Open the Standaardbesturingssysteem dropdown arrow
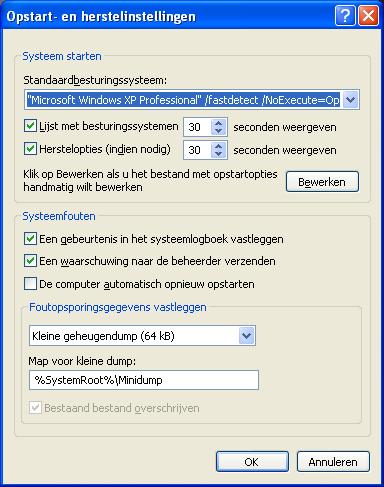The height and width of the screenshot is (487, 384). pyautogui.click(x=350, y=100)
